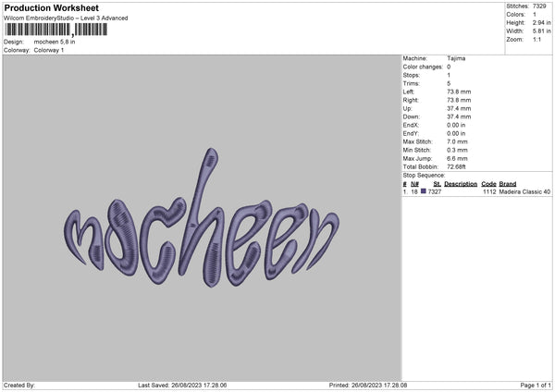Click the 'Last Saved: 26/08/2023 17.28.06' footer text
This screenshot has width=555, height=392.
point(182,386)
